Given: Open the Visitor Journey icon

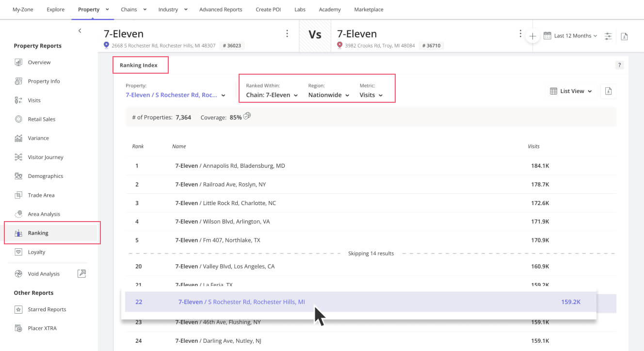Looking at the screenshot, I should coord(18,157).
